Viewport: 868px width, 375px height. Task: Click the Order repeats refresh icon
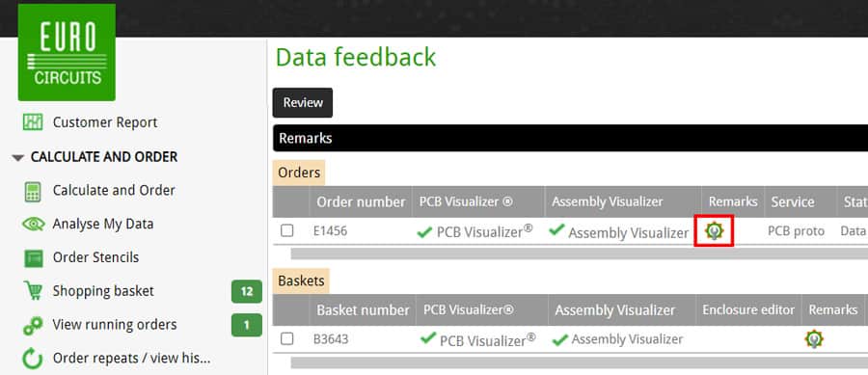click(33, 359)
